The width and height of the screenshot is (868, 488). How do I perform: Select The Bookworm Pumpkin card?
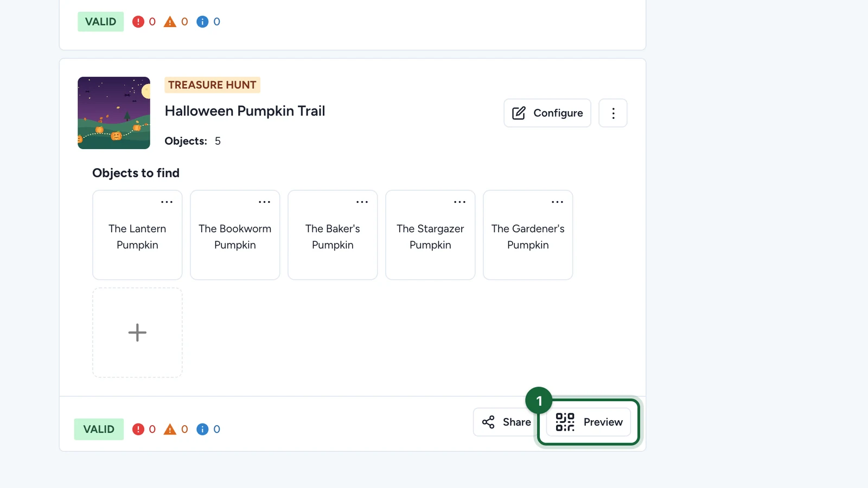235,235
